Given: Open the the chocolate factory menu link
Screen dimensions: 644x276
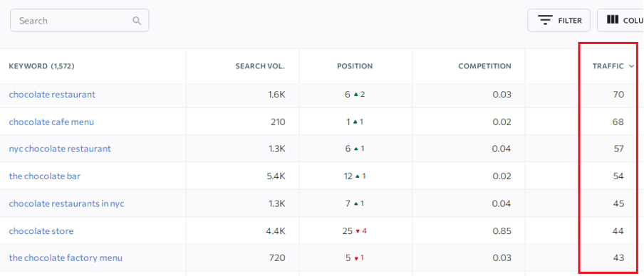Looking at the screenshot, I should point(66,258).
